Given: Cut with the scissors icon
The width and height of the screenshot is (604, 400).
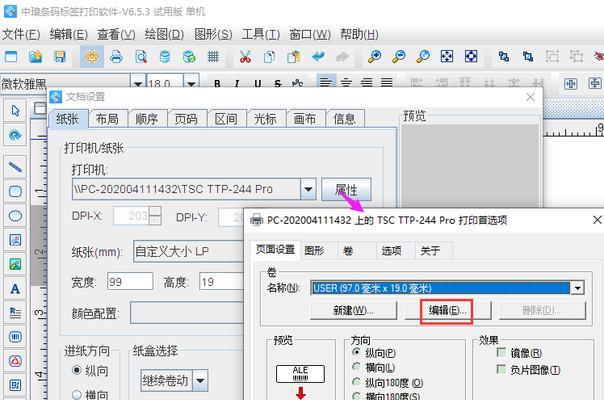Looking at the screenshot, I should click(x=245, y=57).
